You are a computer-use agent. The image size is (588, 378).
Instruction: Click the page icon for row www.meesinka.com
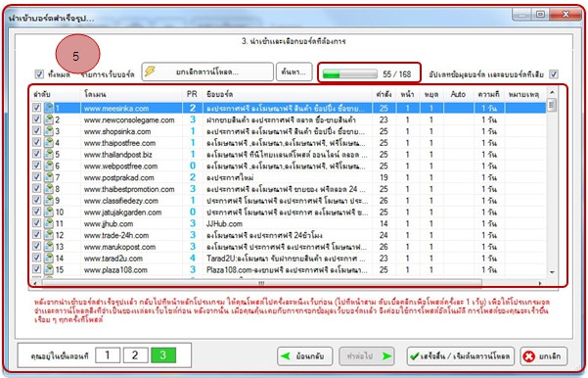[49, 108]
